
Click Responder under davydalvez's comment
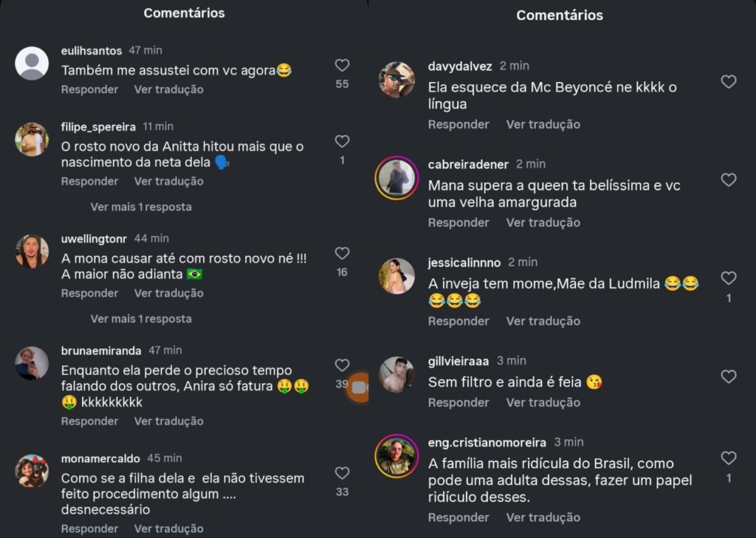[459, 124]
